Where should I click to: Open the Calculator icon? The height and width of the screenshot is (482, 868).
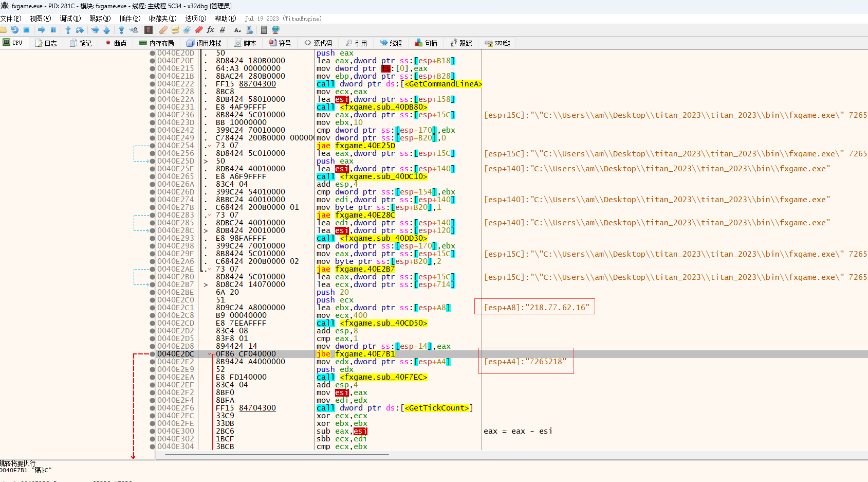[264, 30]
